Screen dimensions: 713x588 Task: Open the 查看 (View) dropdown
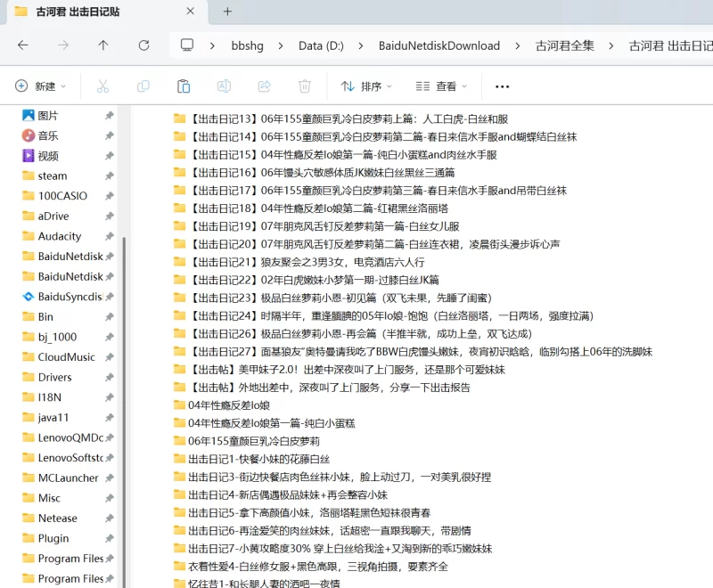[x=441, y=86]
